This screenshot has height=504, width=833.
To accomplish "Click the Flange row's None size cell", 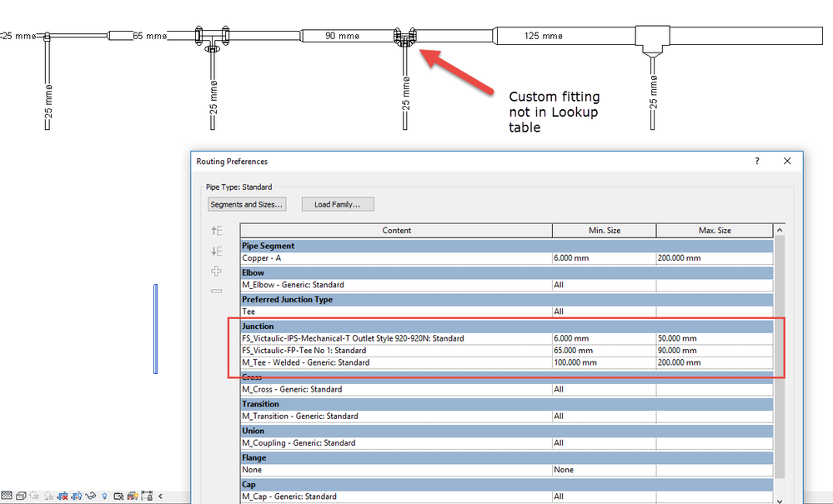I will [x=605, y=470].
